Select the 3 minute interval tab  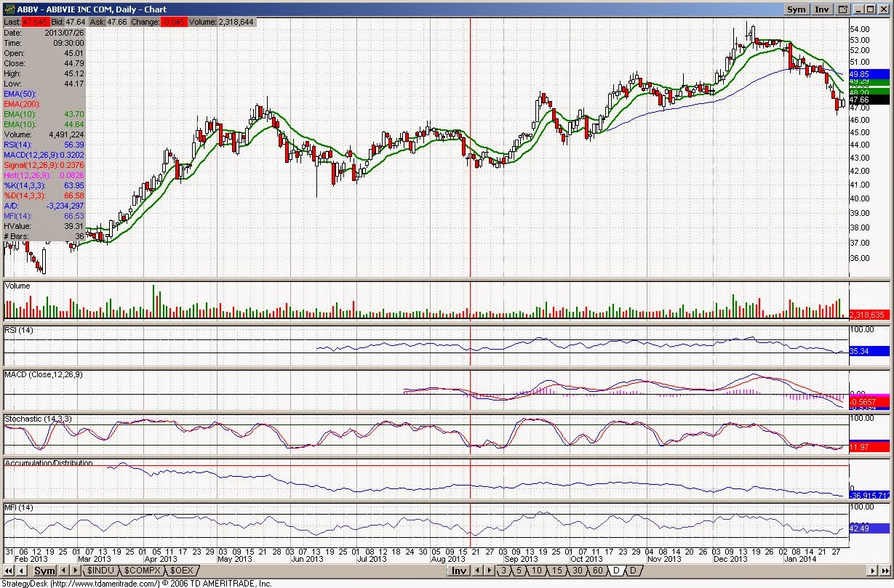pyautogui.click(x=503, y=571)
